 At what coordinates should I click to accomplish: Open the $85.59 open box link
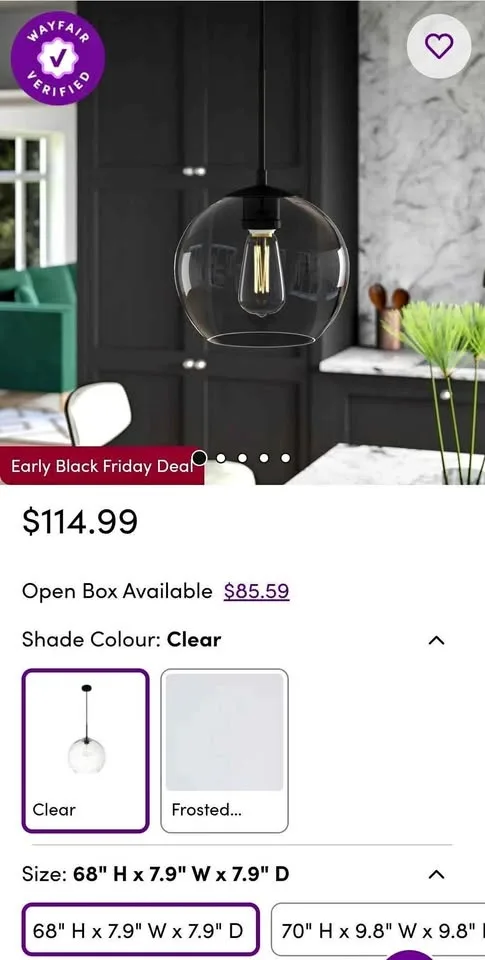[257, 591]
